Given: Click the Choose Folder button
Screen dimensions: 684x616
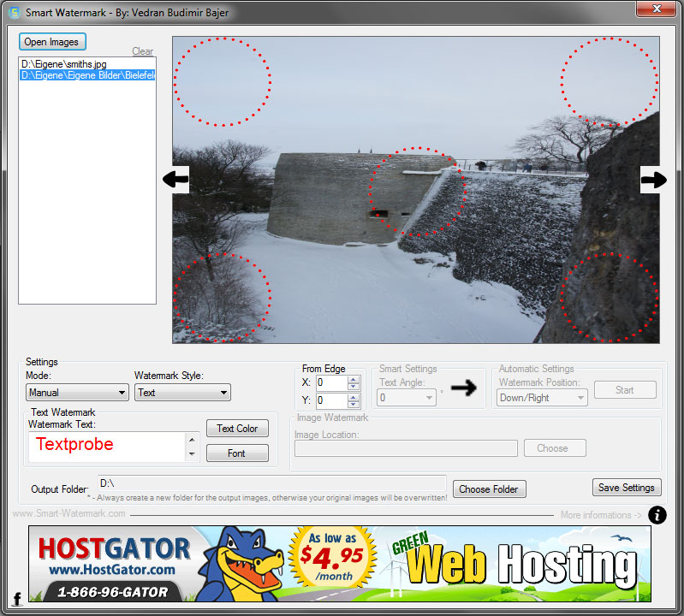Looking at the screenshot, I should click(490, 489).
